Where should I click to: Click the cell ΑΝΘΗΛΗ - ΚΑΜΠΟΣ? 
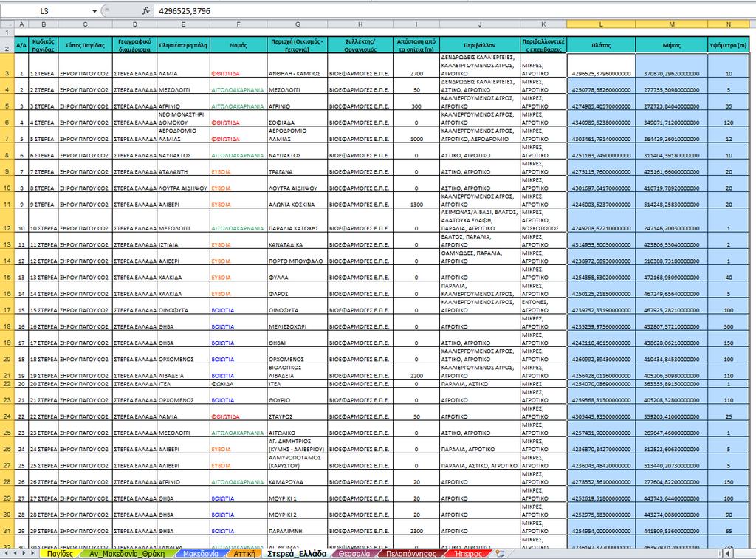[297, 66]
